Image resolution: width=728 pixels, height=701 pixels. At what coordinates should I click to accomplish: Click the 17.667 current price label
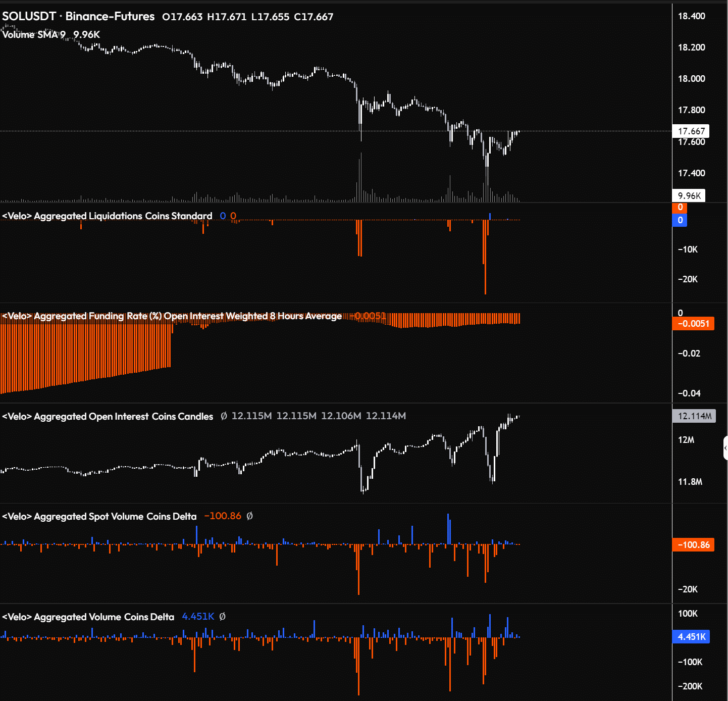coord(691,131)
